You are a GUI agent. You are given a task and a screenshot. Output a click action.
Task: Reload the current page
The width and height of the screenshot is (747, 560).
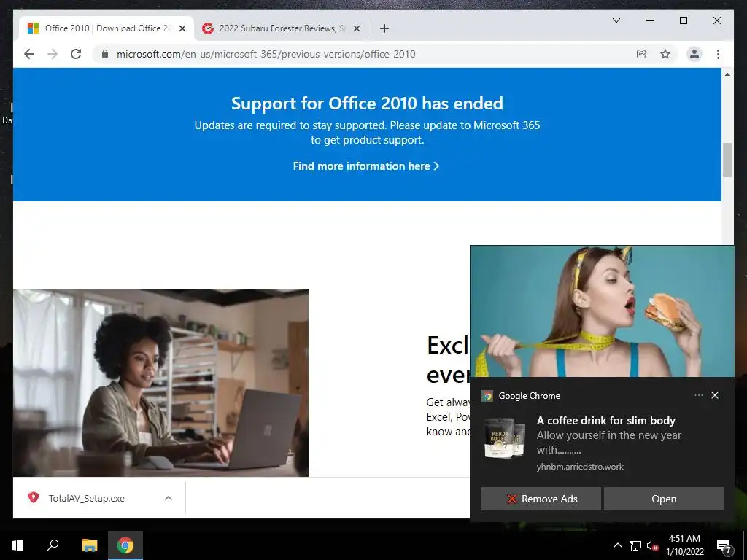[76, 54]
